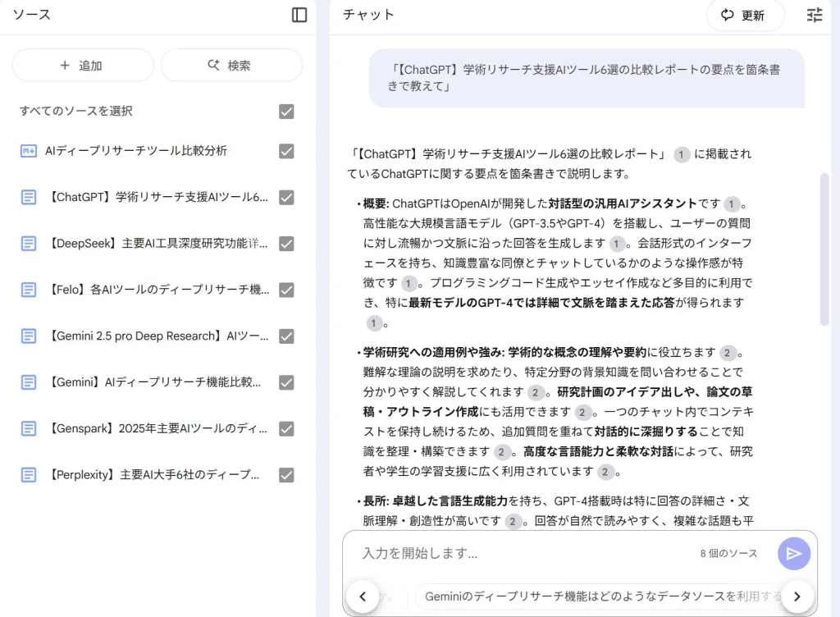This screenshot has height=617, width=840.
Task: Click the すべてのソースを選択 label
Action: point(76,111)
